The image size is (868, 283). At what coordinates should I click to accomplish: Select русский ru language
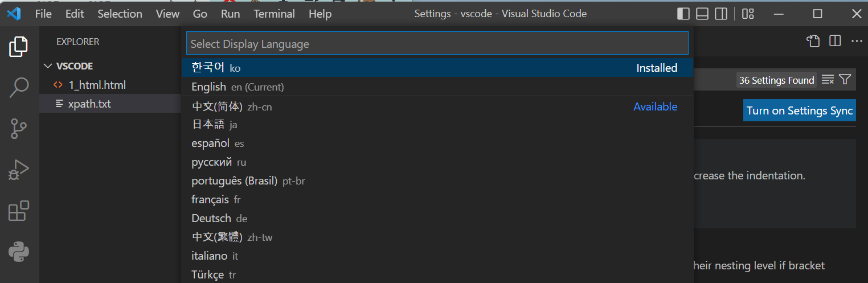437,162
